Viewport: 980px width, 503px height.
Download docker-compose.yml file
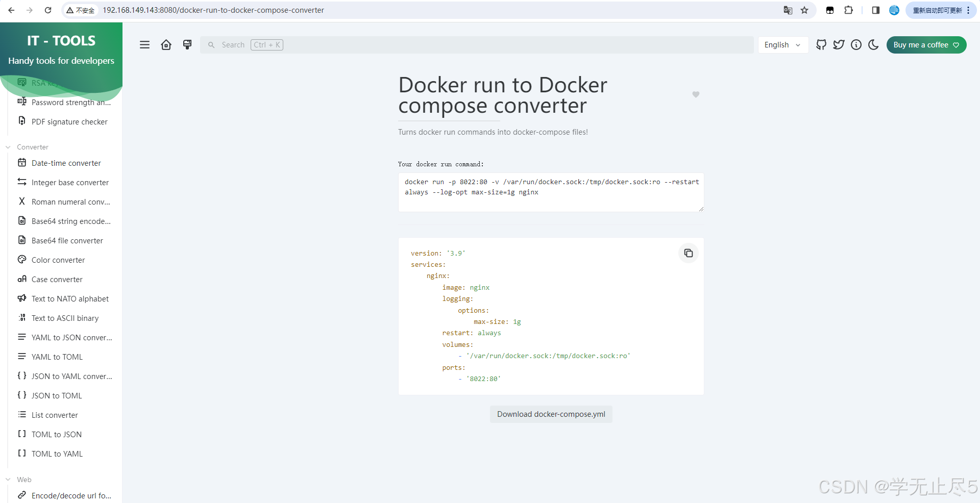click(x=551, y=414)
